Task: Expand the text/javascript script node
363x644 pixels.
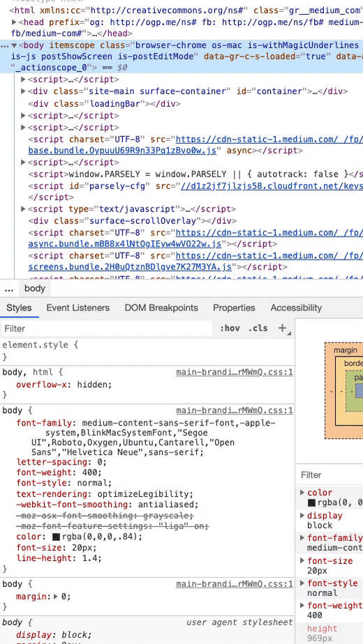Action: point(24,209)
